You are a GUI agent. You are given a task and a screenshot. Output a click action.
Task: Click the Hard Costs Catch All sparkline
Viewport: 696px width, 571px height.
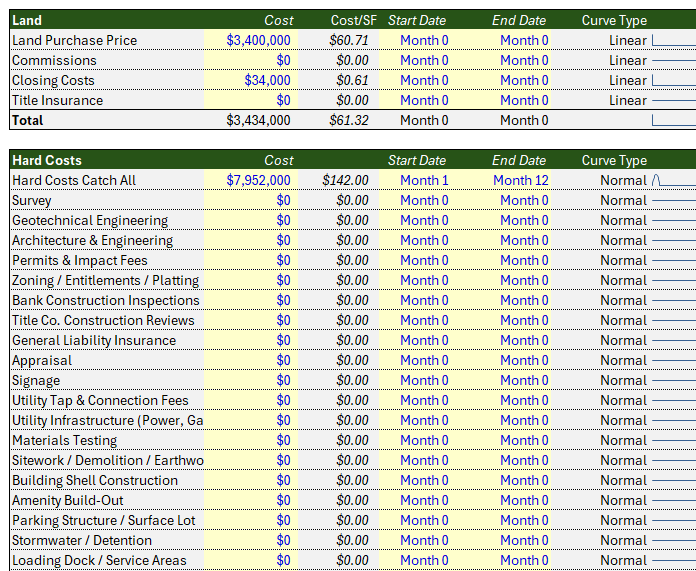tap(674, 180)
